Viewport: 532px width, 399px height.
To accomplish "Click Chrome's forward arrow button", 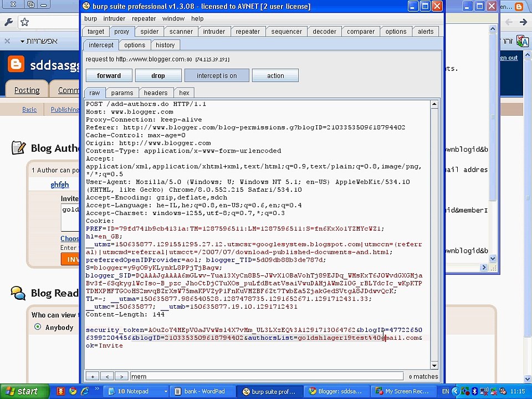I will click(x=523, y=22).
